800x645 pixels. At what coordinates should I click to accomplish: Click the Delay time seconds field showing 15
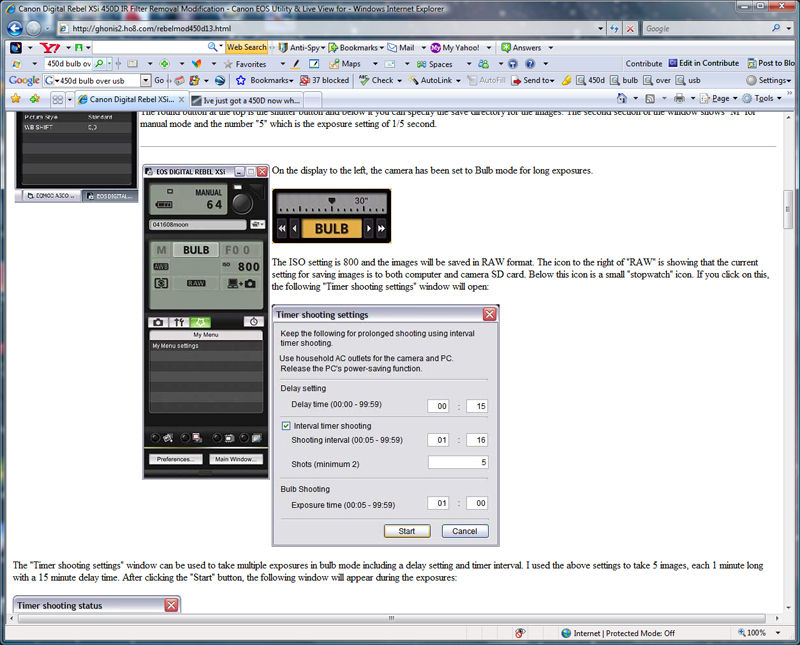click(x=477, y=406)
